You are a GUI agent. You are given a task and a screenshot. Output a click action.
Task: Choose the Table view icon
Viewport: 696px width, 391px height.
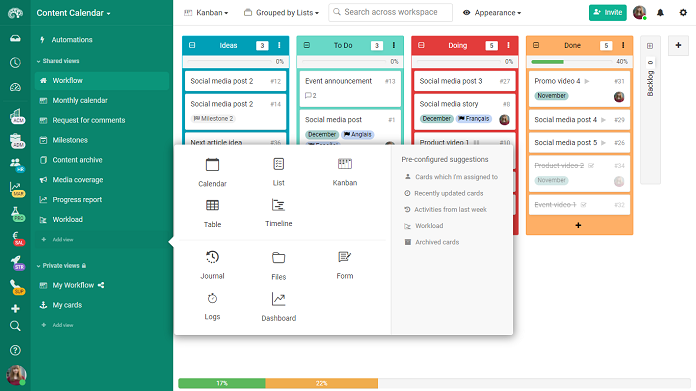pyautogui.click(x=212, y=205)
